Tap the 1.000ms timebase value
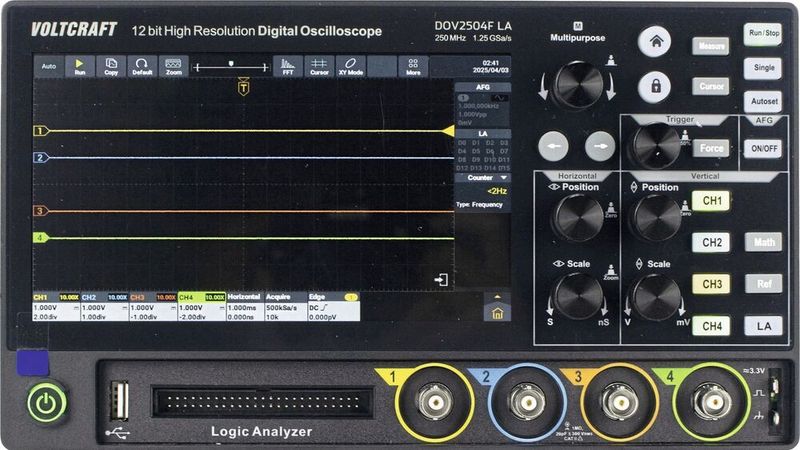Screen dimensions: 800x450 (241, 308)
